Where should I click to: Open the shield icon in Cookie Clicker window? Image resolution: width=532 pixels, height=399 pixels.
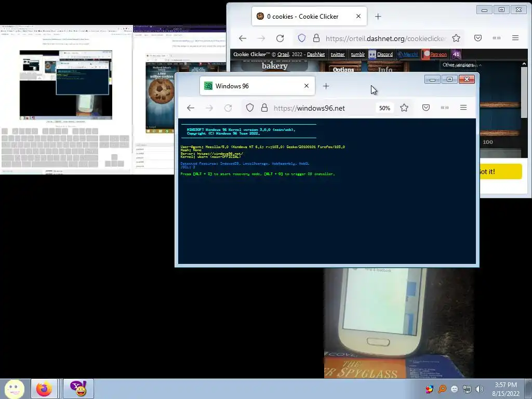[x=302, y=38]
